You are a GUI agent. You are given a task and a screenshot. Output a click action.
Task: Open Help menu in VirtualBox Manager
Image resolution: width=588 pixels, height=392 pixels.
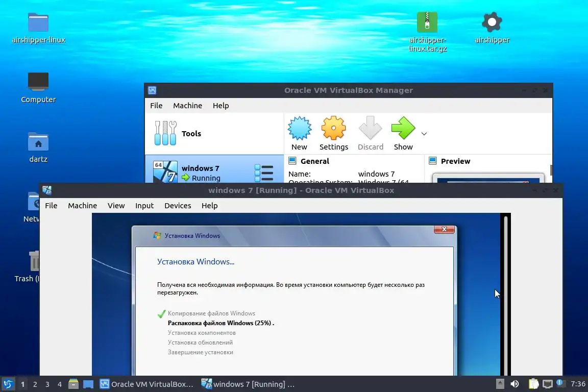(221, 106)
